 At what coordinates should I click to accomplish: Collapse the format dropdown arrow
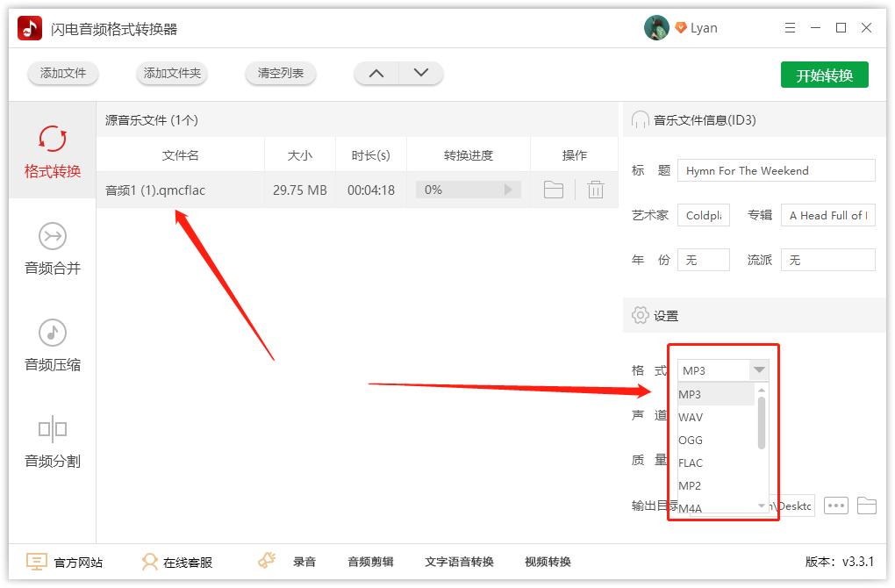pyautogui.click(x=759, y=370)
